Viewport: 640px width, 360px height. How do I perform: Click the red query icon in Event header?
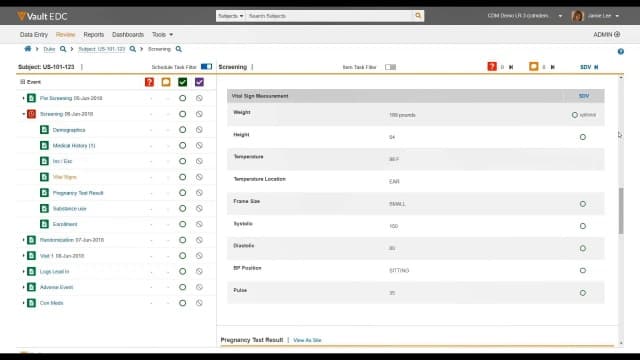coord(149,82)
